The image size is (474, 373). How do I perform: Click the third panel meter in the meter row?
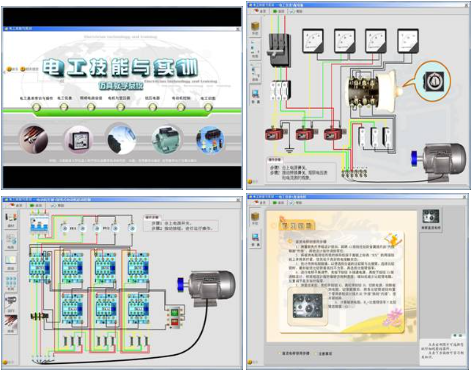tap(376, 41)
